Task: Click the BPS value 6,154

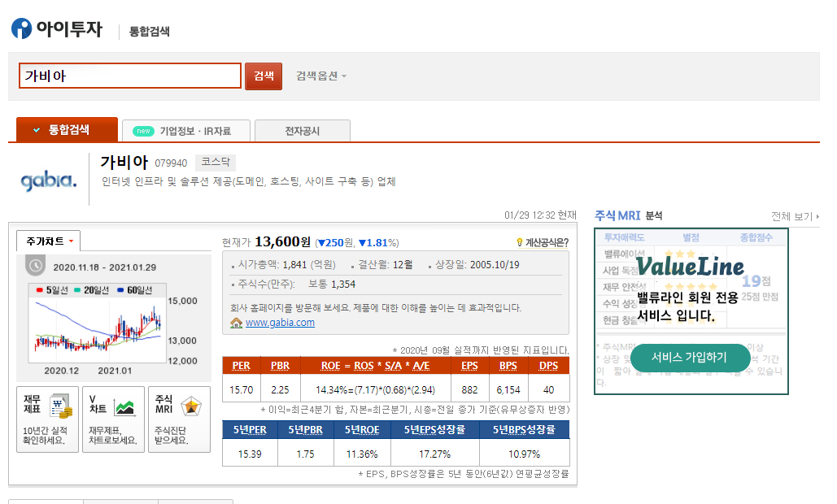Action: pos(508,390)
